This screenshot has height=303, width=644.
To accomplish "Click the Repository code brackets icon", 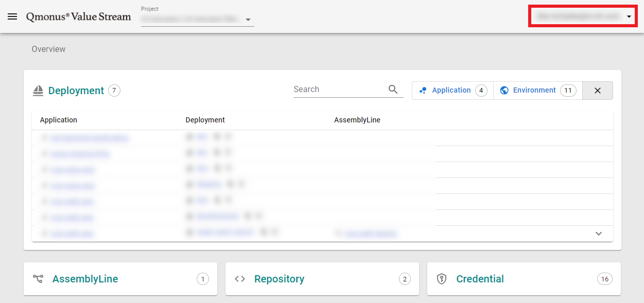I will (x=240, y=279).
